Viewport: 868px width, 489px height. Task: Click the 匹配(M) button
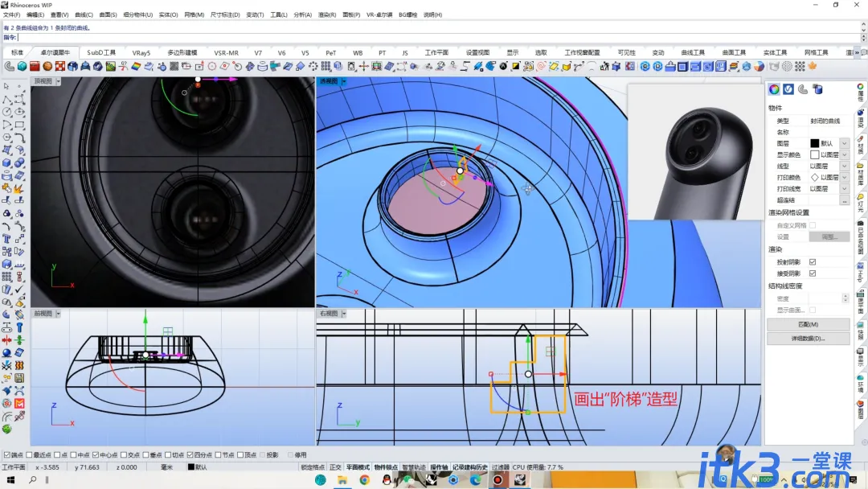[x=809, y=324]
